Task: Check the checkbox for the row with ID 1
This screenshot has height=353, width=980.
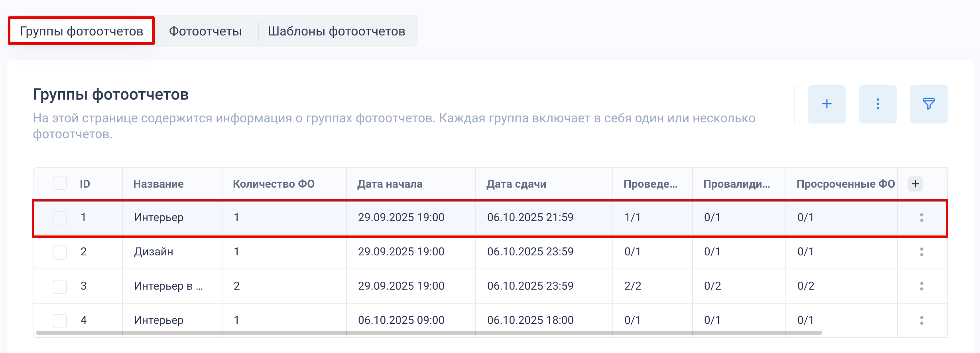Action: pos(60,218)
